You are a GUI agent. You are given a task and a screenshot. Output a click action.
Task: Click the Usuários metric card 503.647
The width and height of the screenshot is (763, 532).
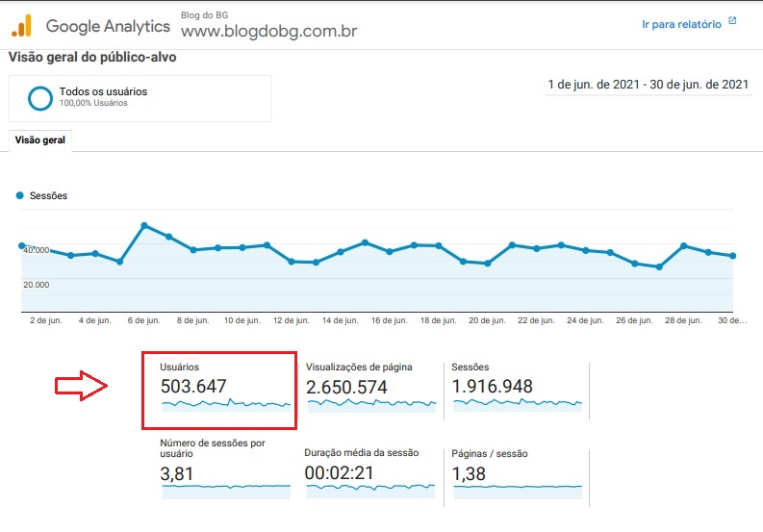(219, 391)
